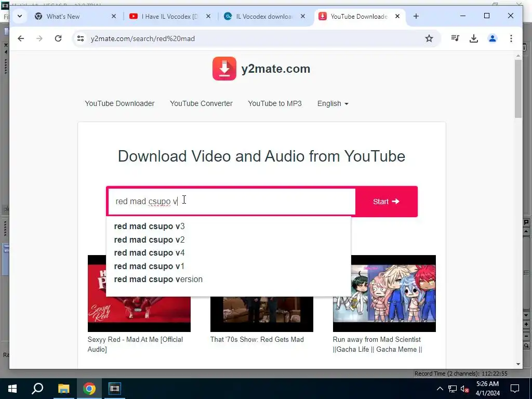Click Run away from Mad Scientist title
The height and width of the screenshot is (399, 532).
(377, 344)
